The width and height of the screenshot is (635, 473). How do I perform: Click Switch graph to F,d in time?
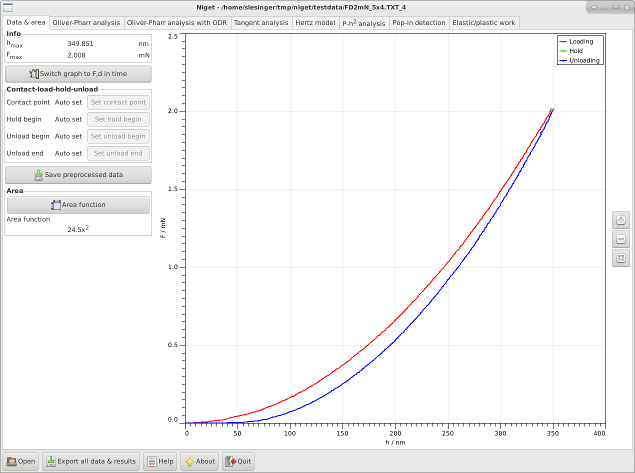pyautogui.click(x=78, y=74)
